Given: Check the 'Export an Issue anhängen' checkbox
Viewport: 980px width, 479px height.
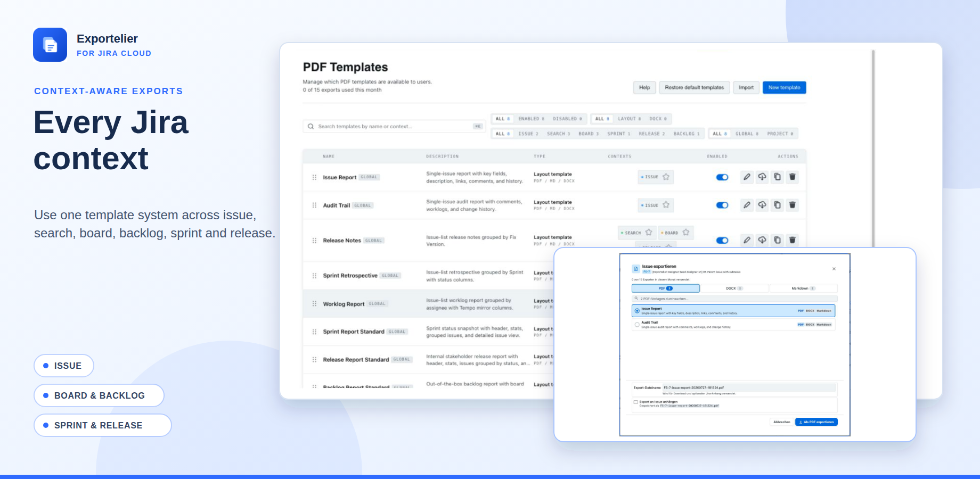Looking at the screenshot, I should [x=636, y=402].
